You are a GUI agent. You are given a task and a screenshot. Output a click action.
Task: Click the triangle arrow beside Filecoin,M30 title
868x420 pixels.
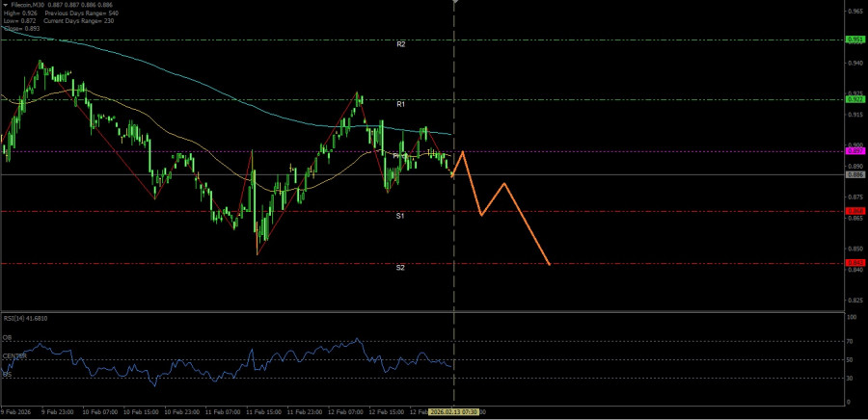tap(4, 5)
